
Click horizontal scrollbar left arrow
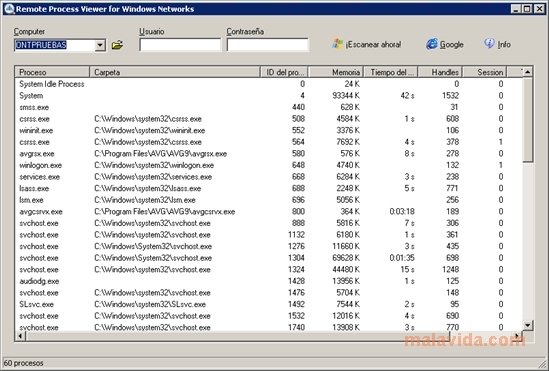click(20, 336)
